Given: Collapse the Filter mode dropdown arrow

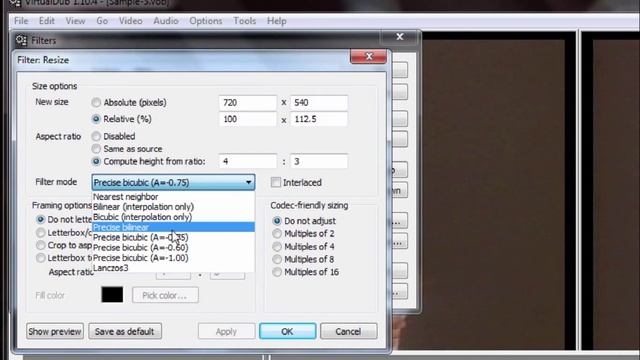Looking at the screenshot, I should pos(248,182).
